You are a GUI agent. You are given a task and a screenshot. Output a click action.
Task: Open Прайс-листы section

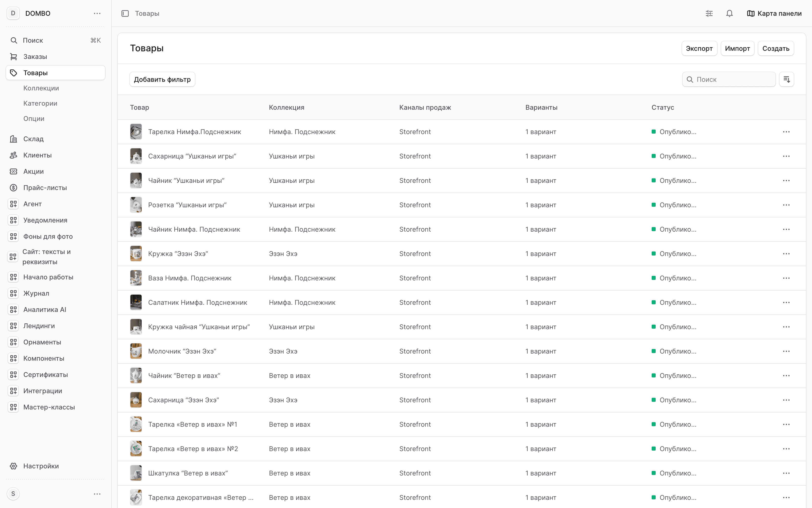[55, 188]
